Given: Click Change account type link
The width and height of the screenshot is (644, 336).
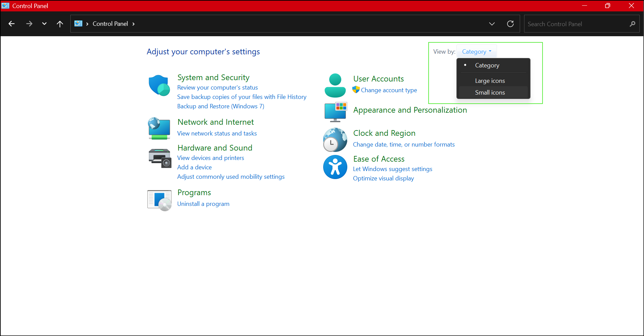Looking at the screenshot, I should (x=389, y=90).
